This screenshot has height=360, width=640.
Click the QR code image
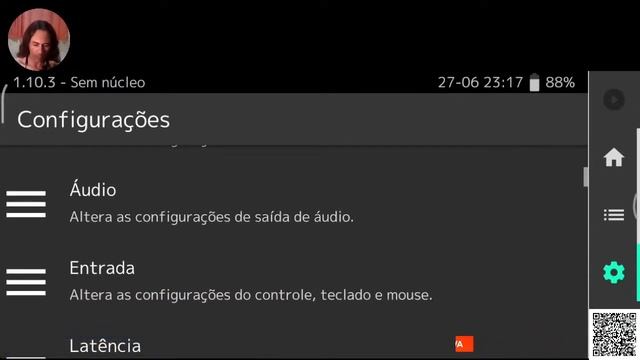614,335
